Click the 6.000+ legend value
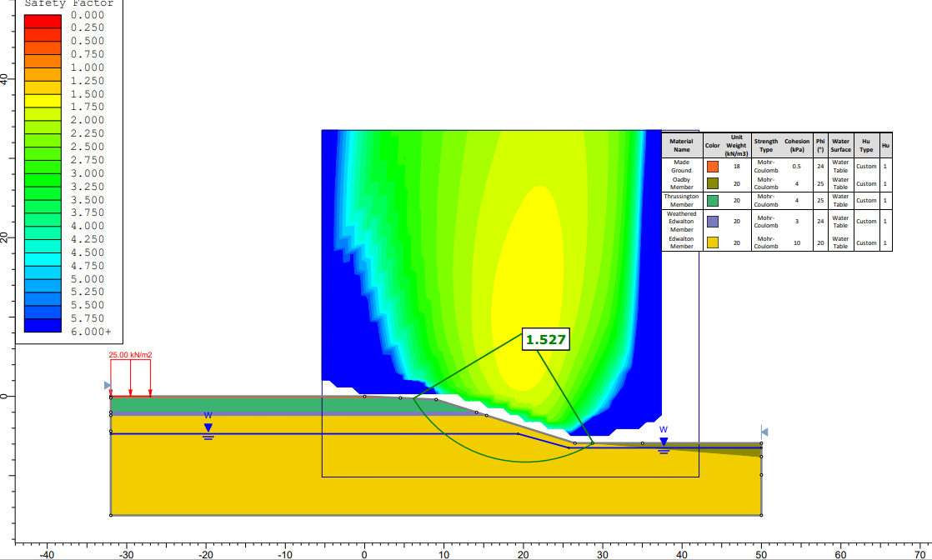Viewport: 932px width, 560px height. [x=91, y=332]
